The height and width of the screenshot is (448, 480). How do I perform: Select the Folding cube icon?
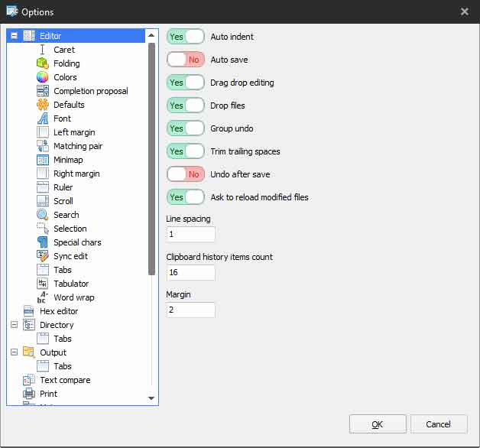[x=43, y=63]
